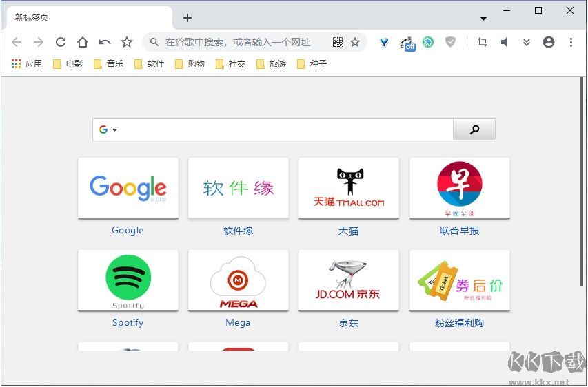Viewport: 588px width, 387px height.
Task: Open the 音乐 bookmark folder
Action: [x=108, y=63]
